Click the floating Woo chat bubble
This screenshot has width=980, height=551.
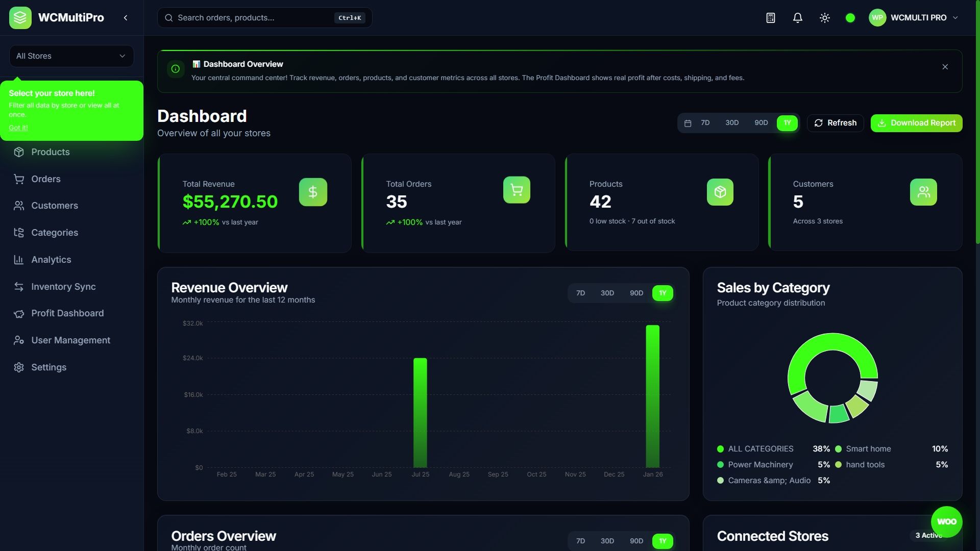946,521
